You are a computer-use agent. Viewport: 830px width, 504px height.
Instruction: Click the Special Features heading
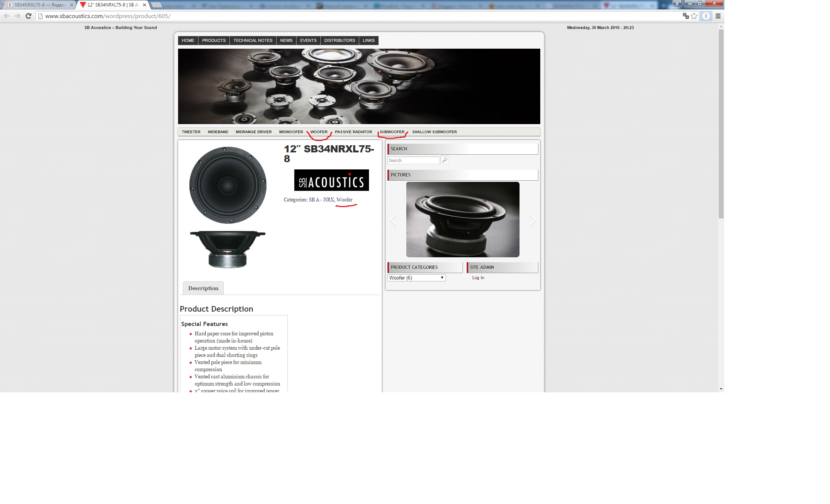[204, 324]
